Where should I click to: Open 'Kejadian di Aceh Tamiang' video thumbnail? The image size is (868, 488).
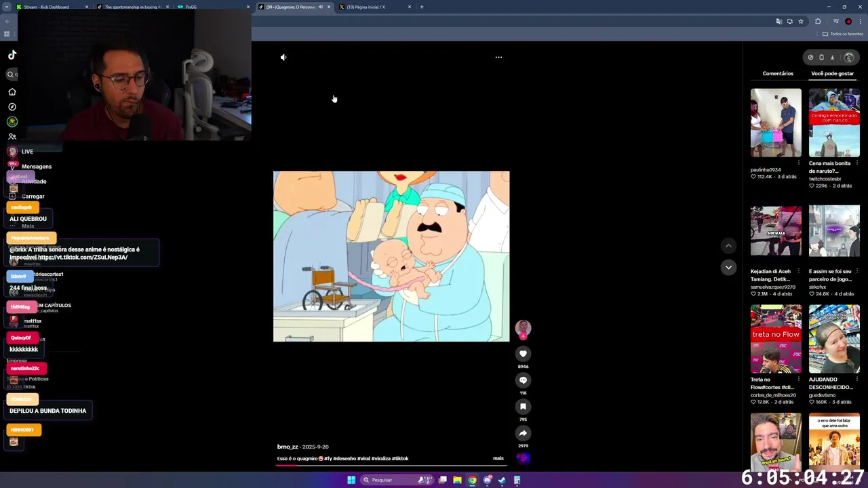(776, 231)
